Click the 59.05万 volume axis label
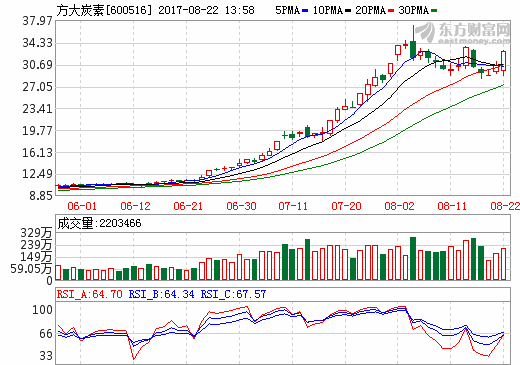The width and height of the screenshot is (520, 365). (31, 269)
